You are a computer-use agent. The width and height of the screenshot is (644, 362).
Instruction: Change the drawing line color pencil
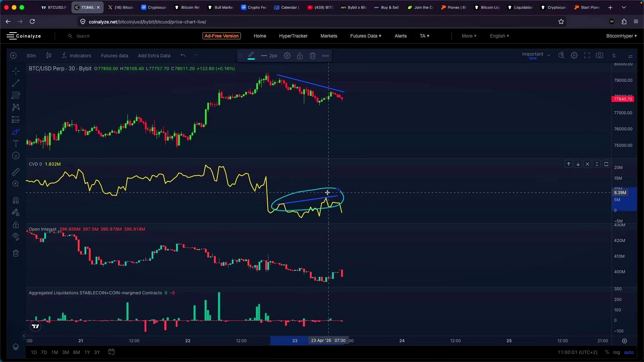(x=251, y=56)
